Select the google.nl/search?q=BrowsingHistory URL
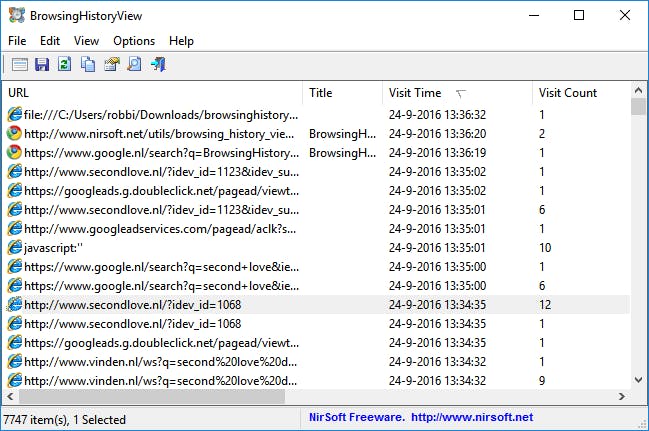 [x=161, y=153]
